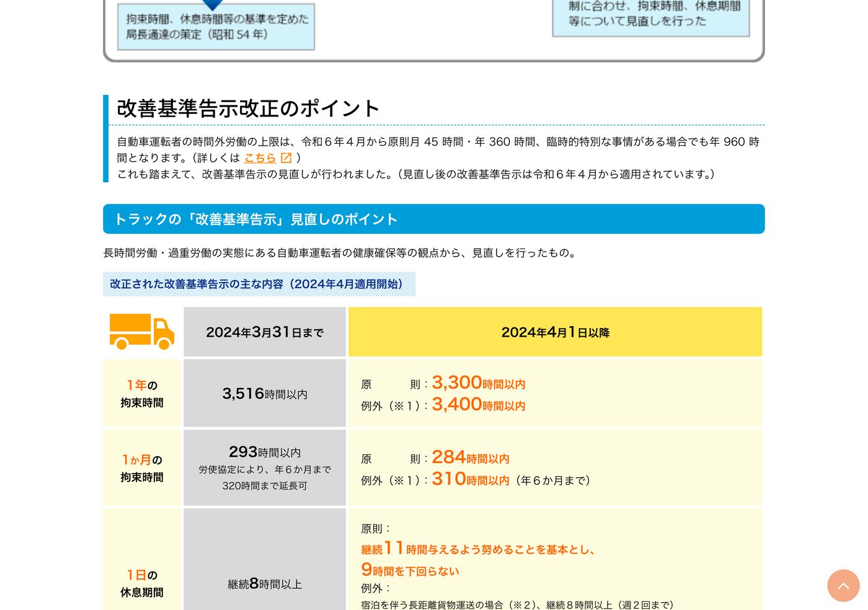Open the external link icon beside こちら
The image size is (868, 610).
[x=286, y=158]
